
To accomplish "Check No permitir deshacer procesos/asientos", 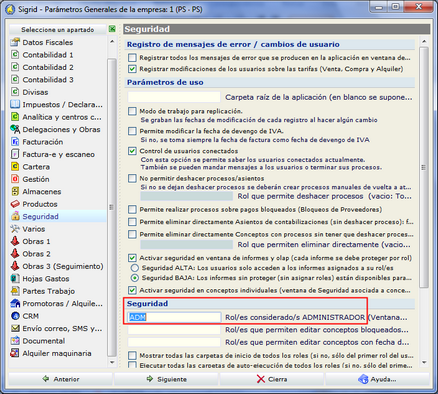I will click(132, 178).
